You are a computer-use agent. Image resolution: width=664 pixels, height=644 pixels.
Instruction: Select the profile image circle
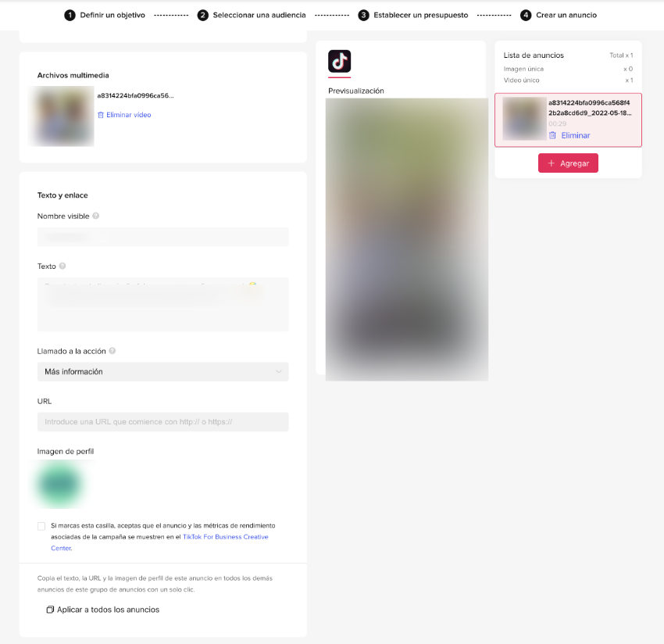pyautogui.click(x=59, y=484)
